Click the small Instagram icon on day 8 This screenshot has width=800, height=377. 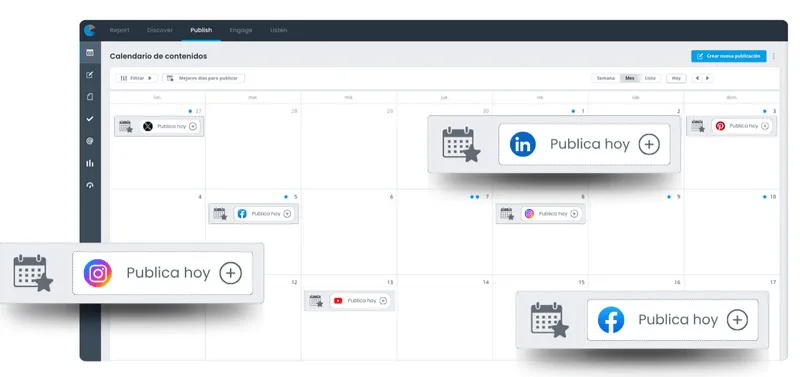530,214
